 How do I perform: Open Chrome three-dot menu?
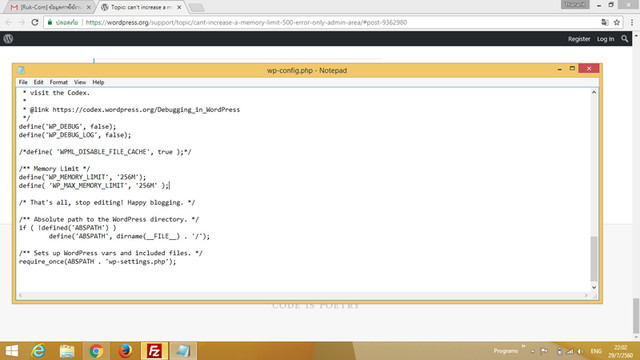click(x=632, y=22)
